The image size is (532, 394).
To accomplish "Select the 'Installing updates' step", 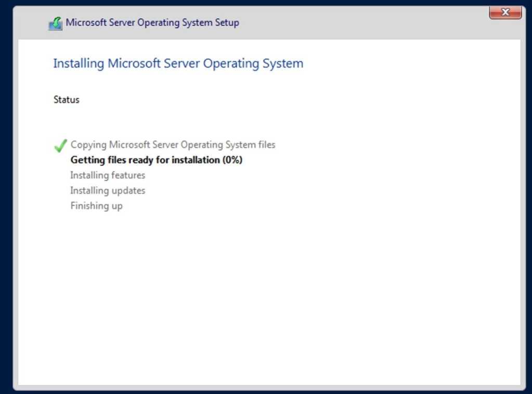I will tap(107, 190).
